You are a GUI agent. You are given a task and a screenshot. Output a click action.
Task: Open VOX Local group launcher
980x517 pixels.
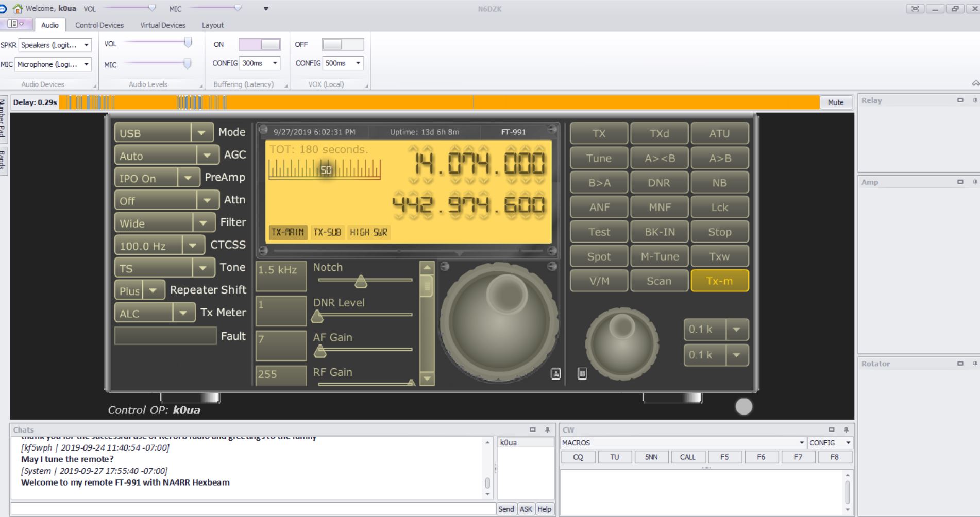coord(366,85)
